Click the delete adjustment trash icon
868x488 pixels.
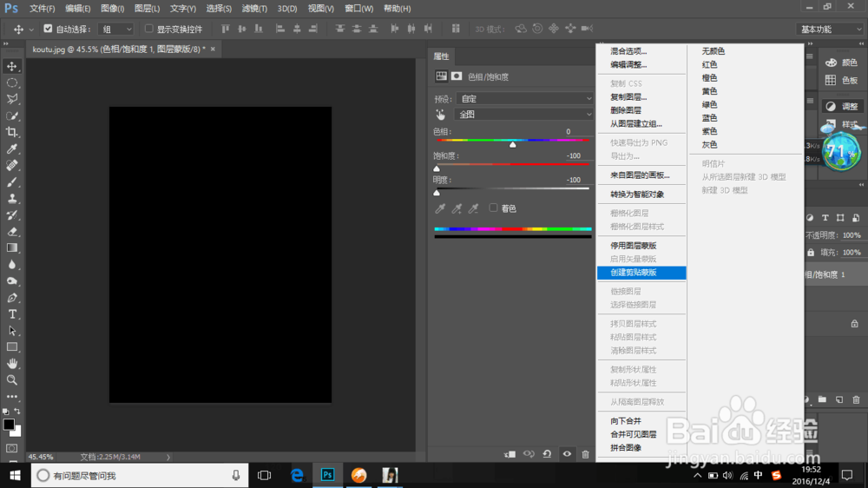pyautogui.click(x=585, y=454)
